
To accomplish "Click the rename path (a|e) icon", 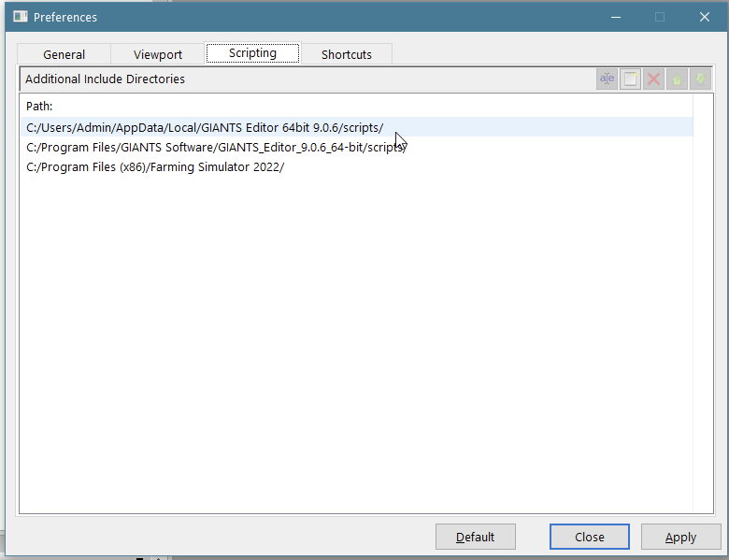I will (607, 79).
